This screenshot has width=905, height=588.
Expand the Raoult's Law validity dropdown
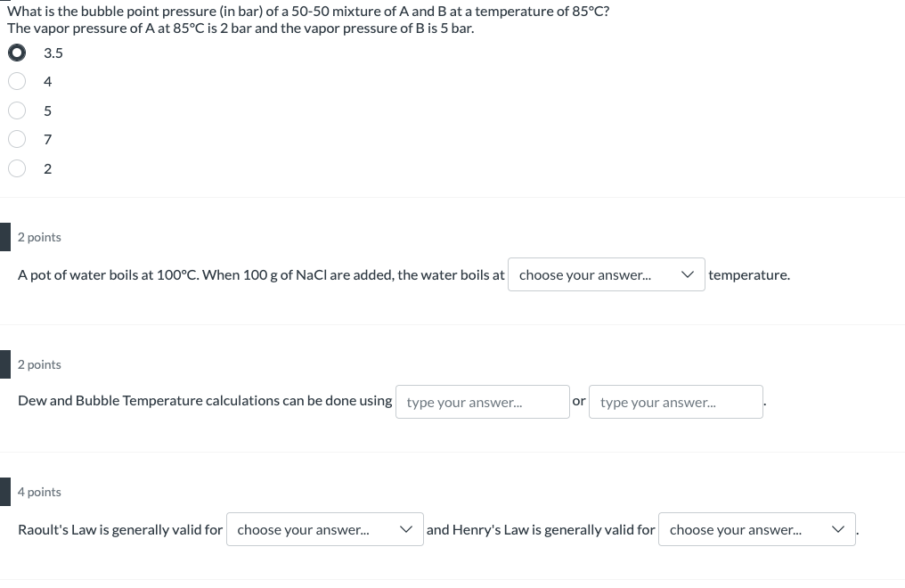coord(325,529)
